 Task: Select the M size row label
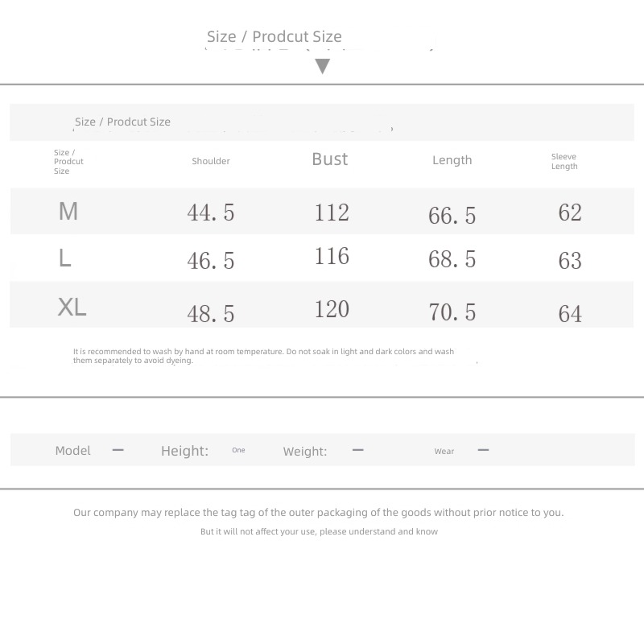click(x=68, y=211)
